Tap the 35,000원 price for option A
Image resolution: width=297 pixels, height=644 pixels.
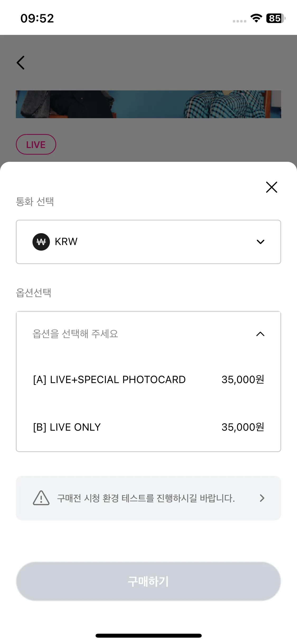coord(243,380)
